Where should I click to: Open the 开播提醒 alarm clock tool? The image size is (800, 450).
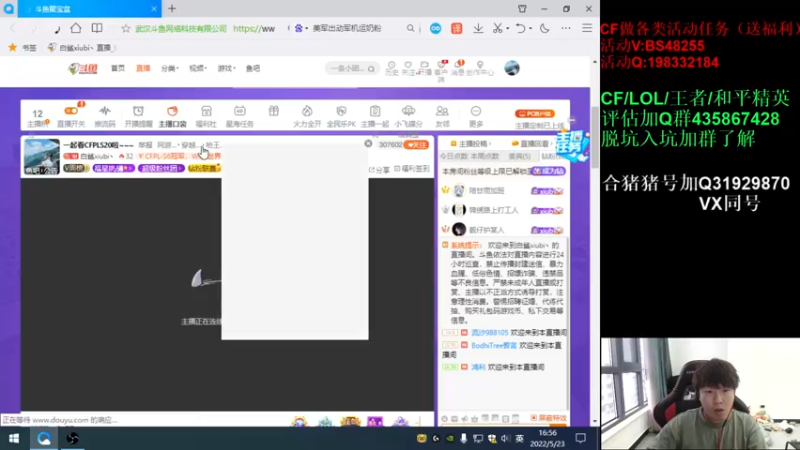(x=138, y=116)
